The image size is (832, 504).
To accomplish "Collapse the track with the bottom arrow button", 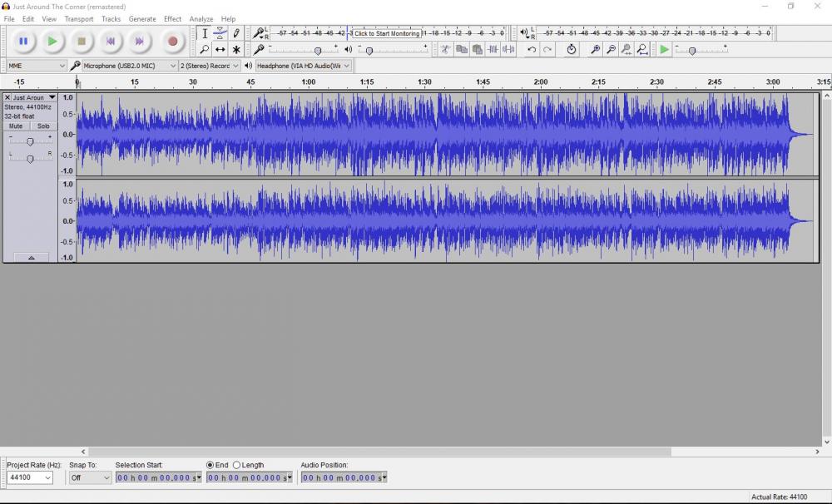I will pyautogui.click(x=31, y=258).
